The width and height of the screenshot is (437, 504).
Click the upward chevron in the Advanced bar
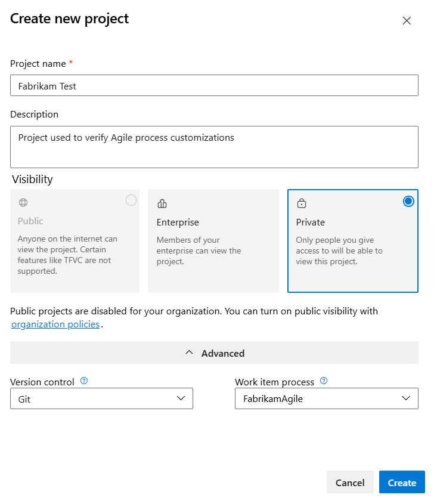[x=189, y=353]
